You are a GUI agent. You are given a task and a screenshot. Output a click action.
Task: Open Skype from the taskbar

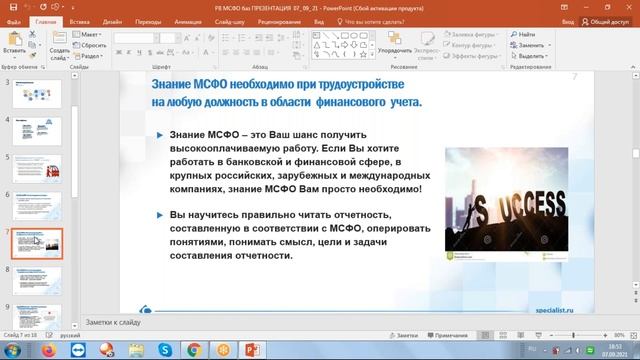click(165, 350)
